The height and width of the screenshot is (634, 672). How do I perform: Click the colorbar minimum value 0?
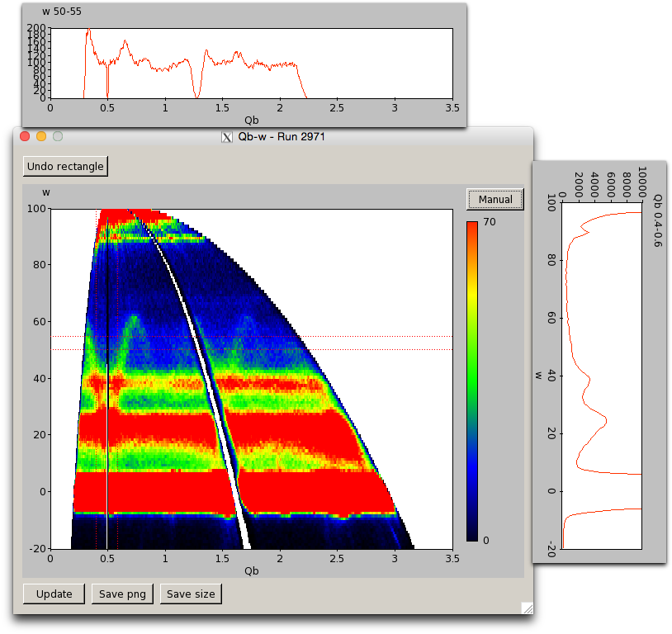coord(486,541)
